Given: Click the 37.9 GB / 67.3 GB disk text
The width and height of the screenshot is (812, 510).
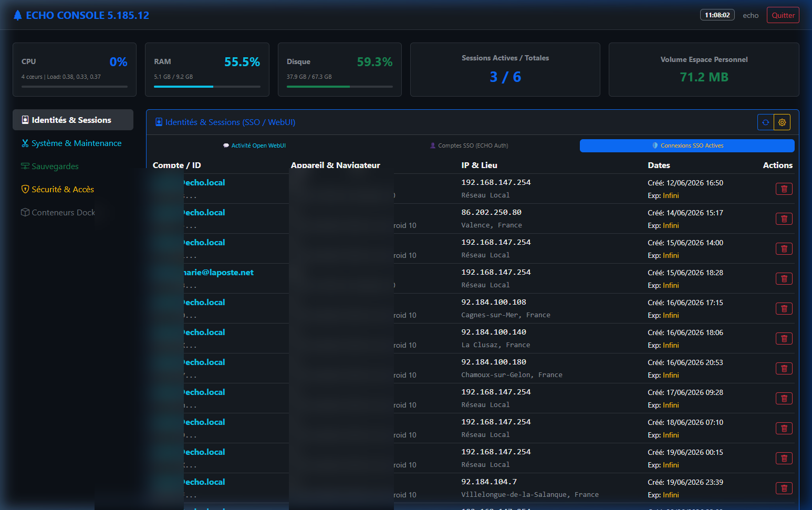Looking at the screenshot, I should click(x=309, y=77).
